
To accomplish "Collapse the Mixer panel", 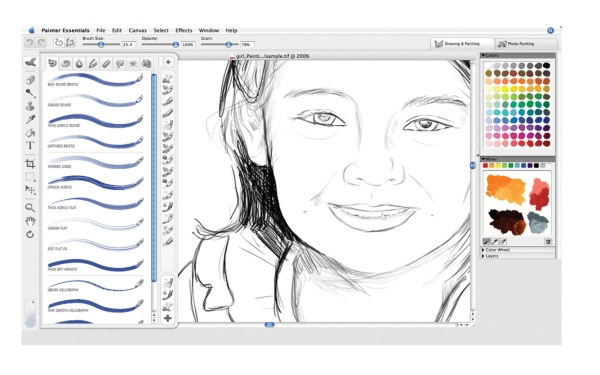I will point(483,159).
